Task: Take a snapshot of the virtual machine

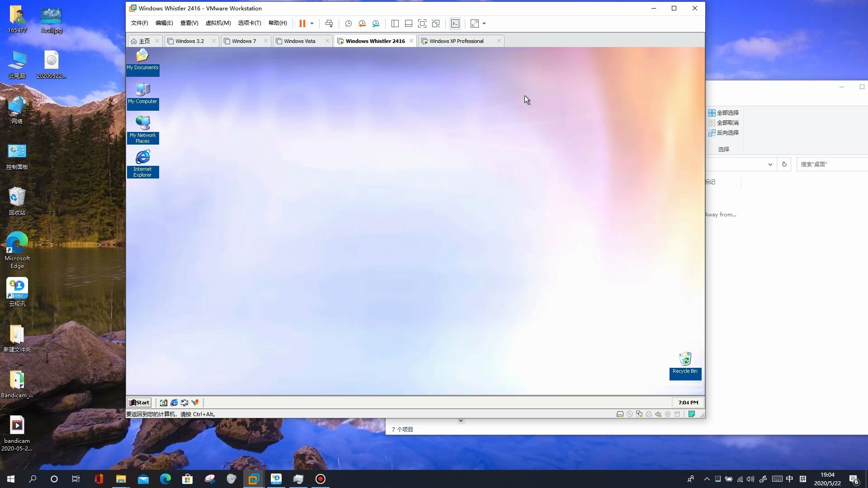Action: pyautogui.click(x=348, y=23)
